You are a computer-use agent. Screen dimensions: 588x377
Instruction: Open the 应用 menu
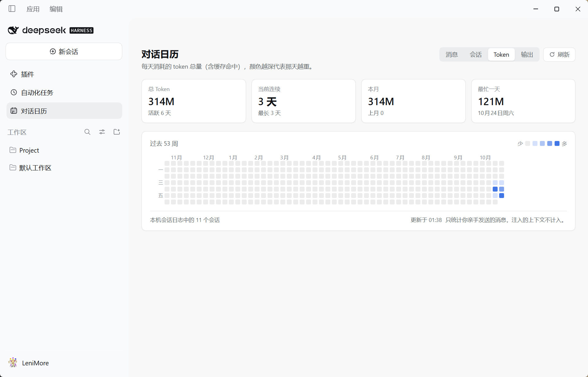pos(33,9)
